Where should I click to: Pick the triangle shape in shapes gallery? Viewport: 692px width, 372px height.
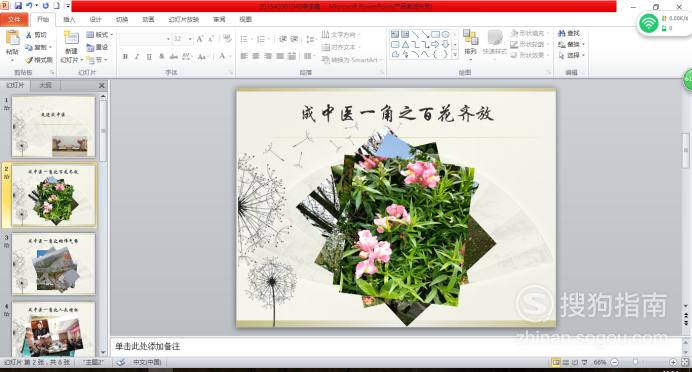click(405, 45)
